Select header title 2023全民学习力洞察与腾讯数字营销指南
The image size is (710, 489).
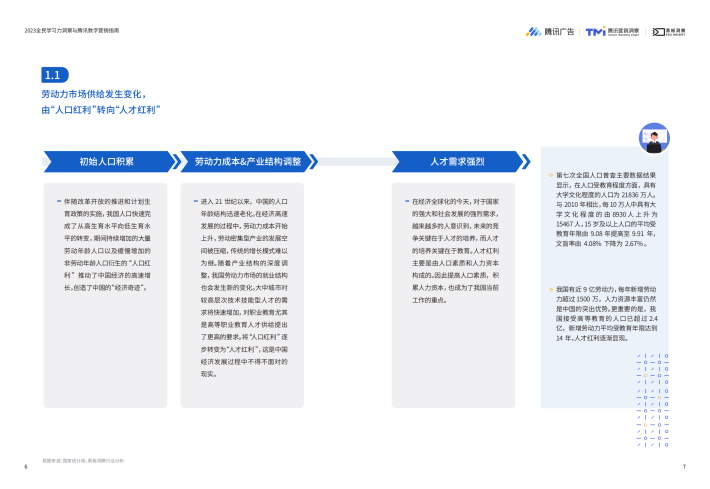(72, 31)
